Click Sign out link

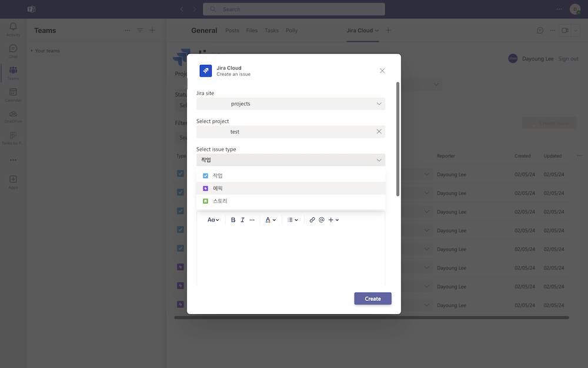pos(568,58)
